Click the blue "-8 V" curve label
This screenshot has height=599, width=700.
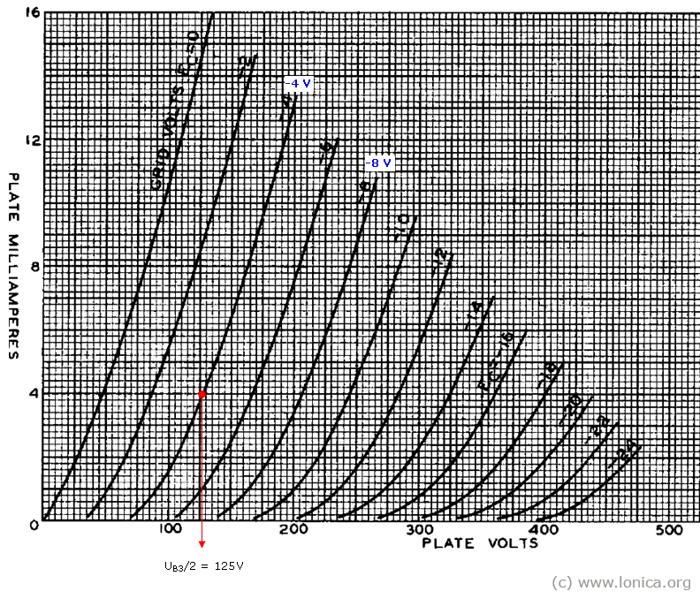pos(378,163)
